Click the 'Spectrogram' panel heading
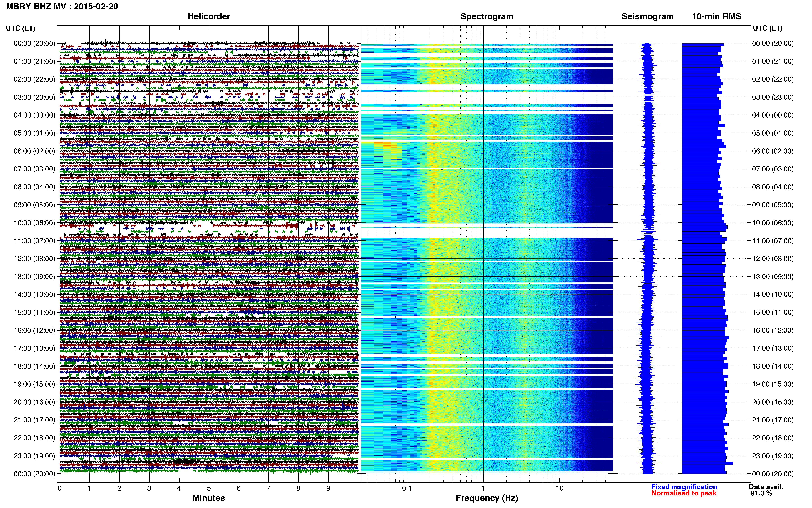Viewport: 812px width, 508px height. pos(487,16)
